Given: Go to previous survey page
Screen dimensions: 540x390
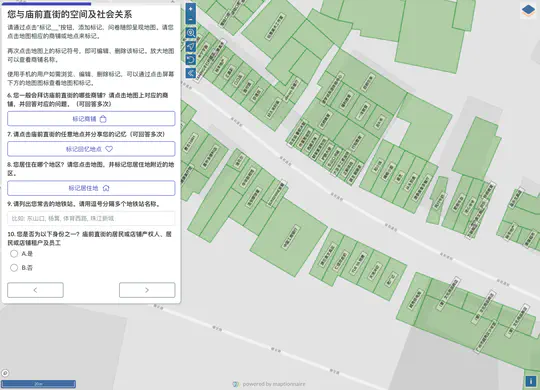Looking at the screenshot, I should 35,290.
